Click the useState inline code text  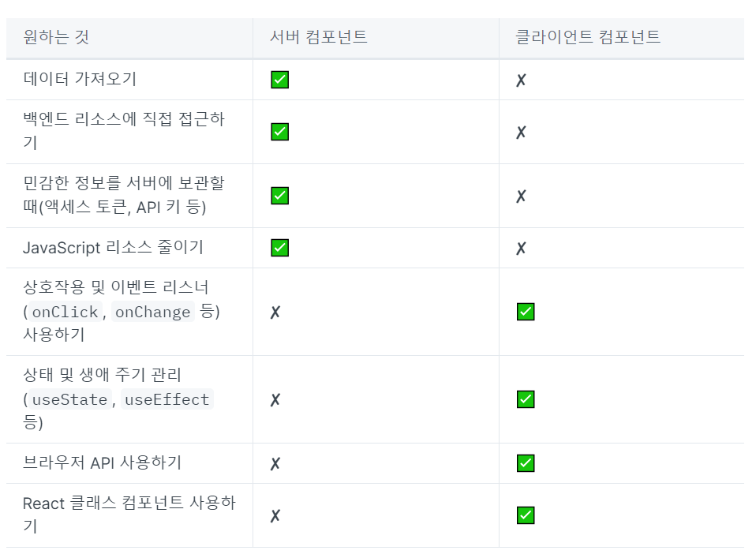coord(69,399)
